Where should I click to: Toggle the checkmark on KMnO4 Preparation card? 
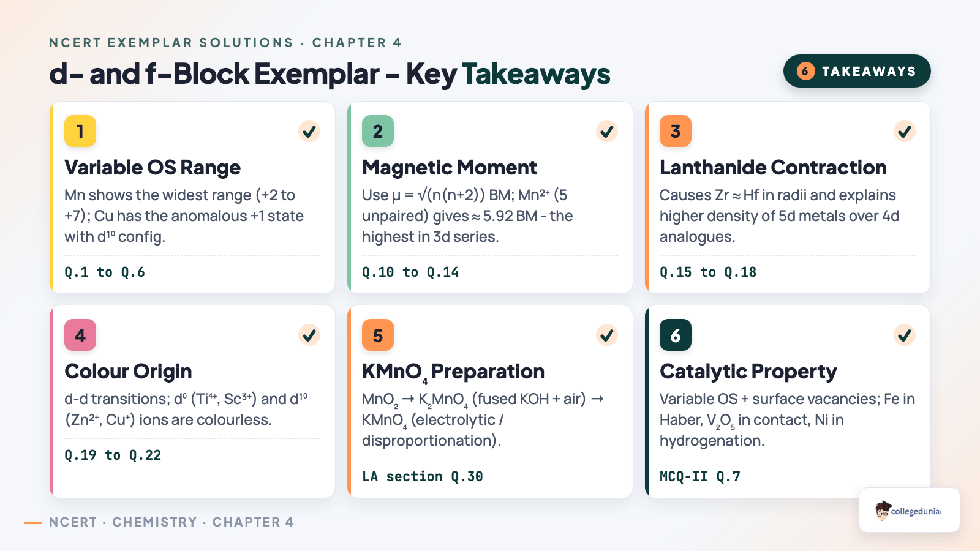607,335
